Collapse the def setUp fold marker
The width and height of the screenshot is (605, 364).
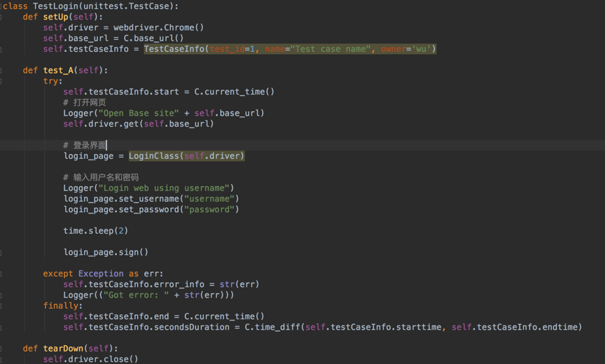pyautogui.click(x=1, y=17)
